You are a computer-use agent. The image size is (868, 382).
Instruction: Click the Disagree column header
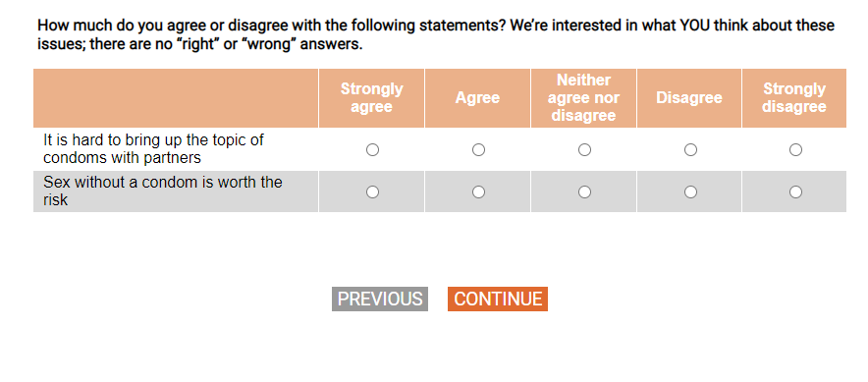(689, 98)
